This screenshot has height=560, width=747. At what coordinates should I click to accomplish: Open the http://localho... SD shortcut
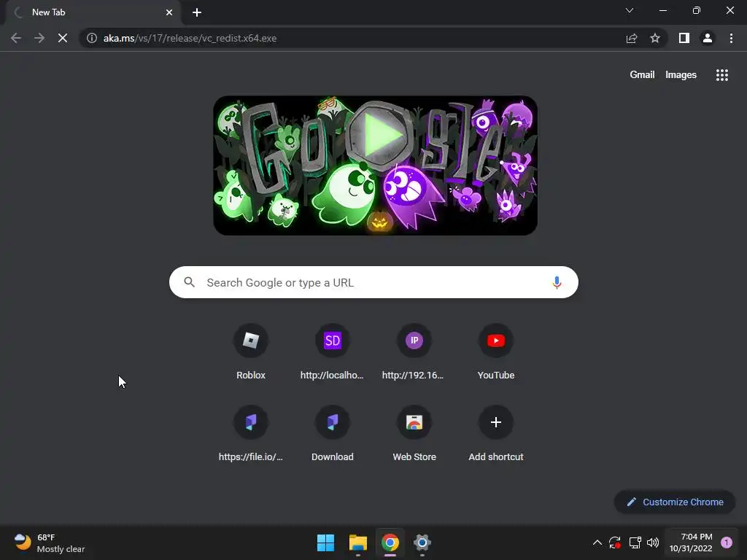pos(332,352)
